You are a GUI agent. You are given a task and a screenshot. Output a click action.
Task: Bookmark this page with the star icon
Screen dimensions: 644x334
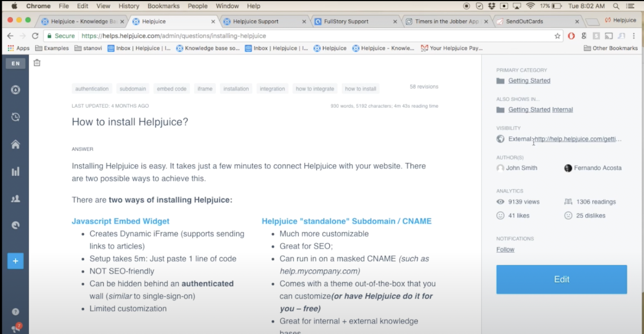557,36
